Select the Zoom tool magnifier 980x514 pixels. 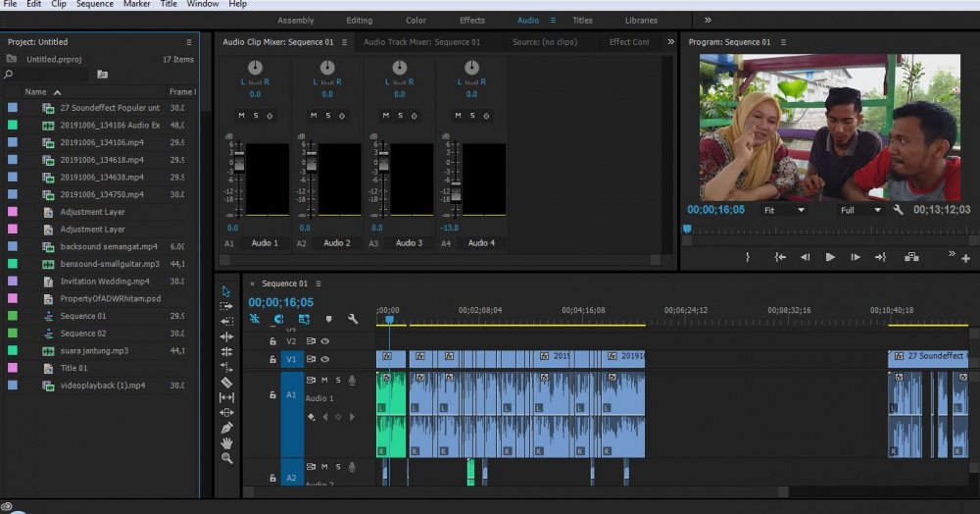(226, 458)
